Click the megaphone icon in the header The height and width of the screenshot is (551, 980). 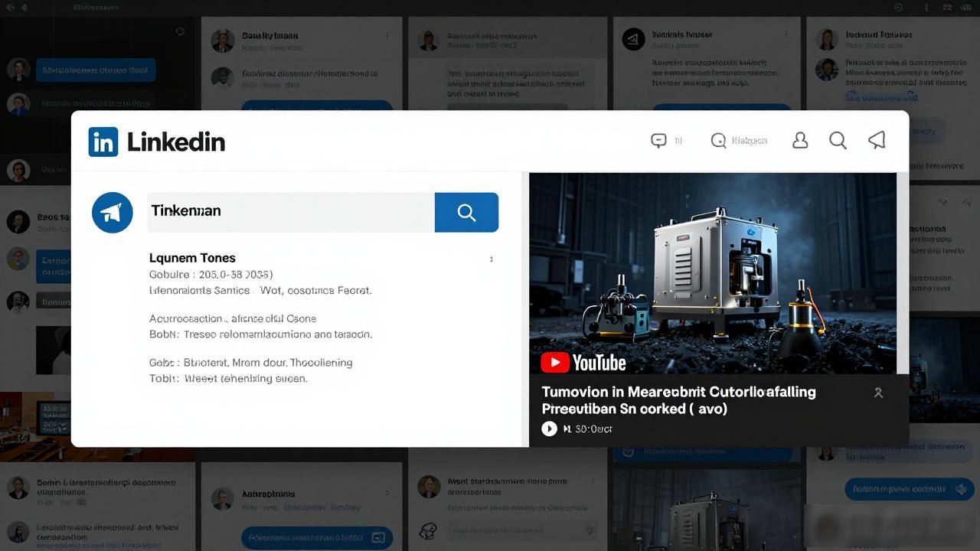pyautogui.click(x=877, y=139)
